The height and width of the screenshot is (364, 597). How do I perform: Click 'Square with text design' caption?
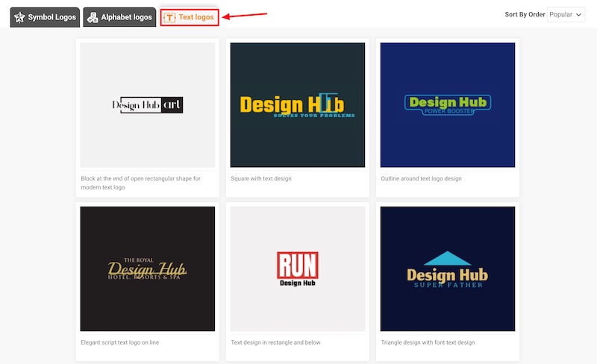261,178
